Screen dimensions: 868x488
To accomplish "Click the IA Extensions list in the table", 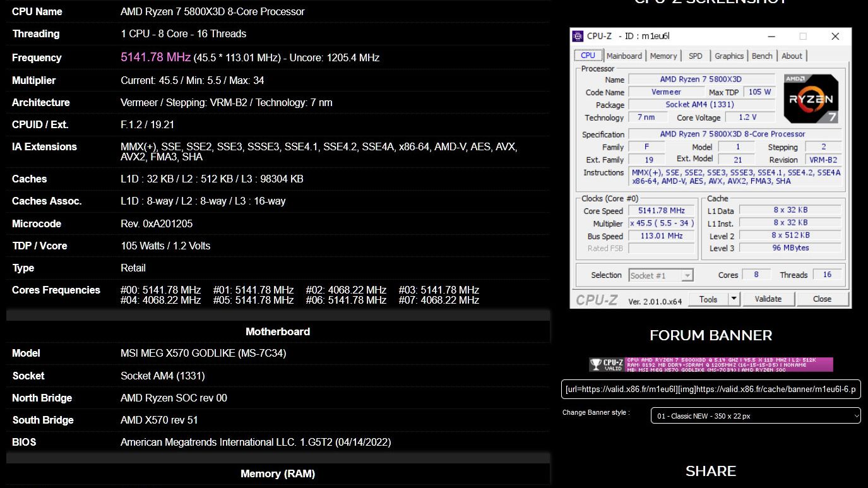I will tap(319, 152).
